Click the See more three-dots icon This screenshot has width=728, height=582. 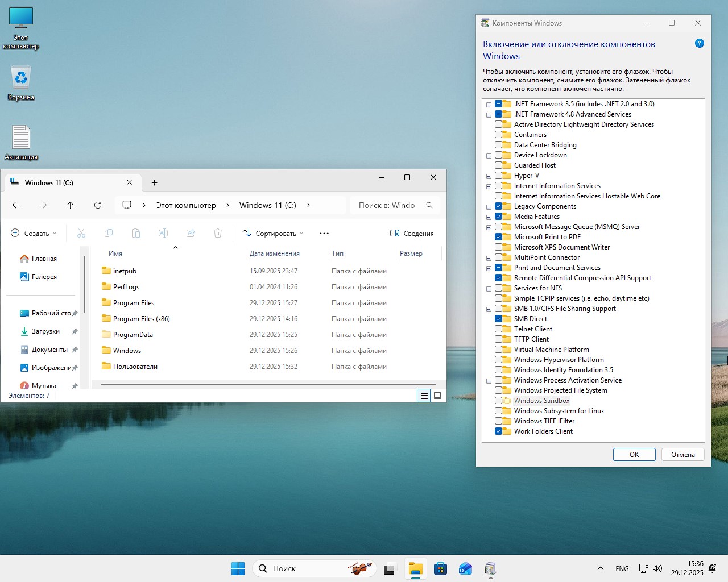[x=324, y=234]
